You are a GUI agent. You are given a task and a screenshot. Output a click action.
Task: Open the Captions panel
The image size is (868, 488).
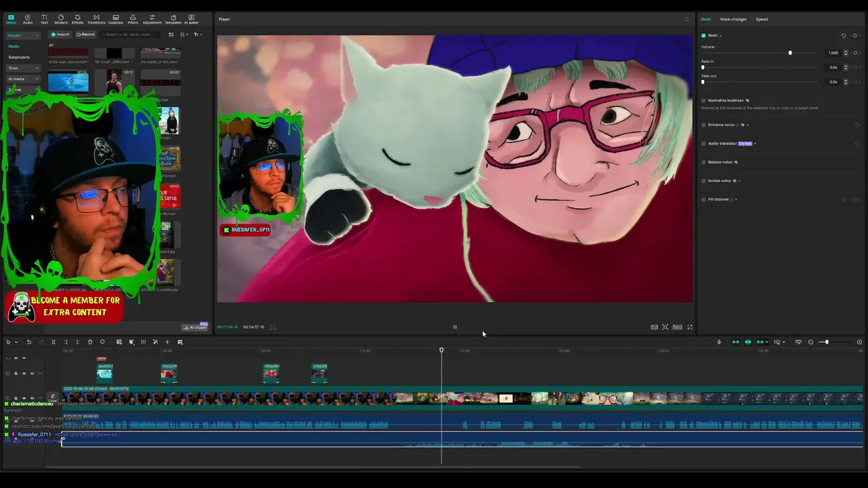pyautogui.click(x=116, y=18)
